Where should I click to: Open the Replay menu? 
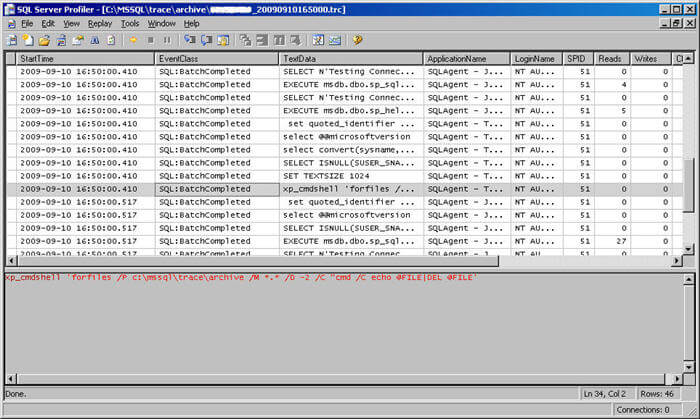click(100, 24)
